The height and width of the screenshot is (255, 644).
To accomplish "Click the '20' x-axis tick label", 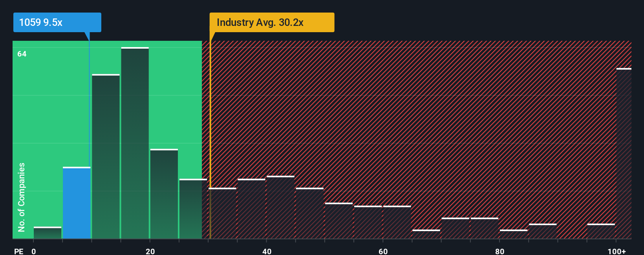I will (x=150, y=251).
